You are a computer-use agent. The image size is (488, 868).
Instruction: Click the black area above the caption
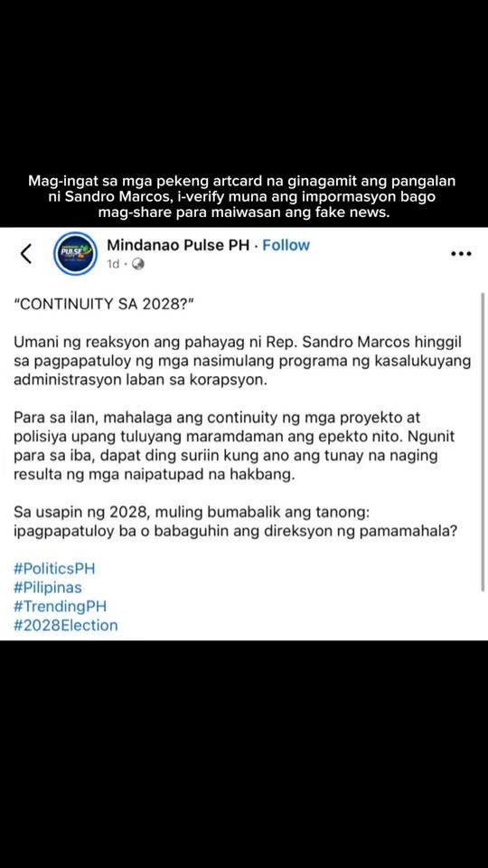(244, 83)
